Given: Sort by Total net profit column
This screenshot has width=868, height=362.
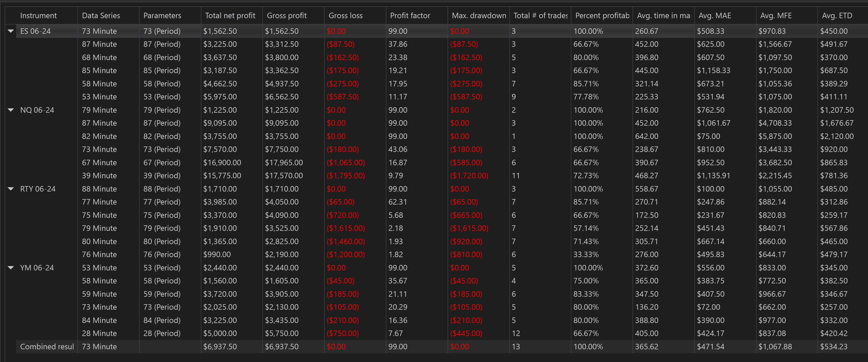Looking at the screenshot, I should (x=230, y=16).
